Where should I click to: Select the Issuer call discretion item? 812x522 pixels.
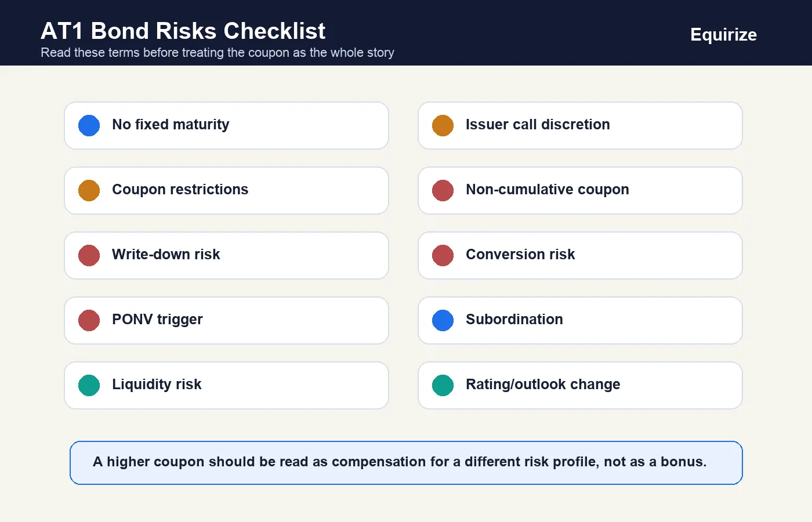(x=580, y=125)
